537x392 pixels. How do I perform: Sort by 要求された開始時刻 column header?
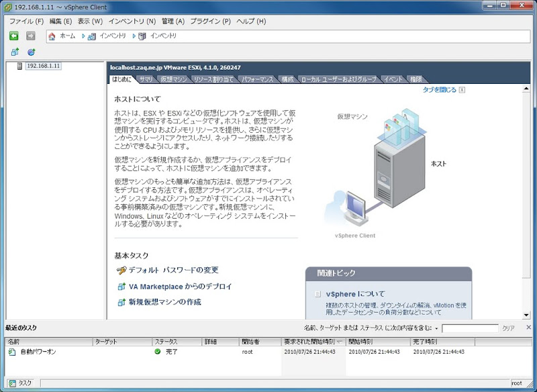pyautogui.click(x=313, y=342)
